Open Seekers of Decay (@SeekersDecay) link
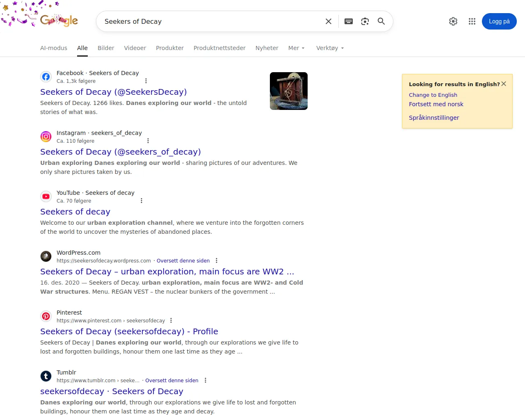525x420 pixels. coord(114,92)
